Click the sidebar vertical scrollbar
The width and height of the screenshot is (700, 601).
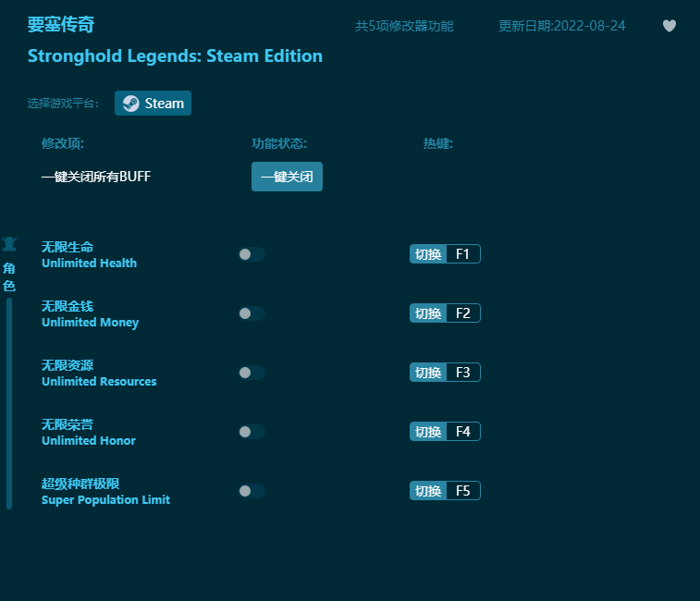9,404
